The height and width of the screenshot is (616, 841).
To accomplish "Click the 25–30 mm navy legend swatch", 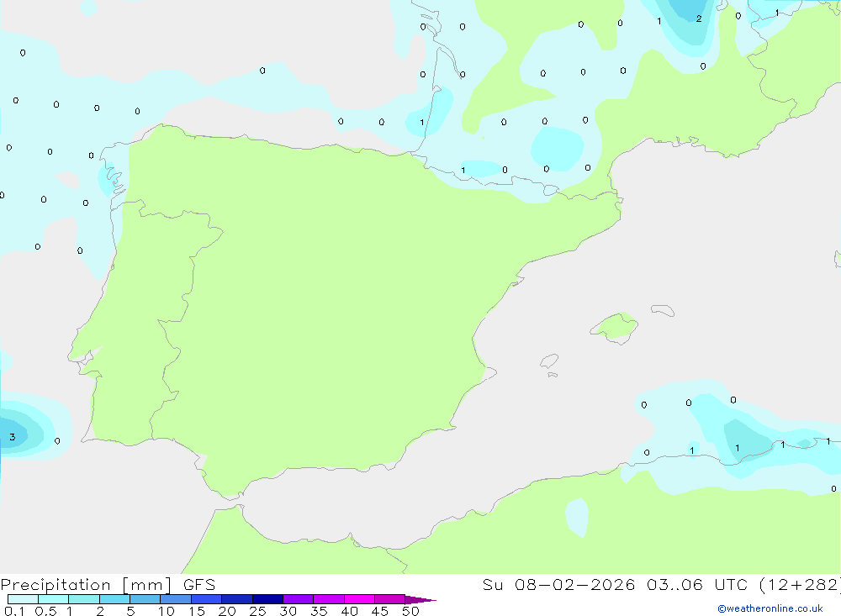I will pyautogui.click(x=267, y=599).
